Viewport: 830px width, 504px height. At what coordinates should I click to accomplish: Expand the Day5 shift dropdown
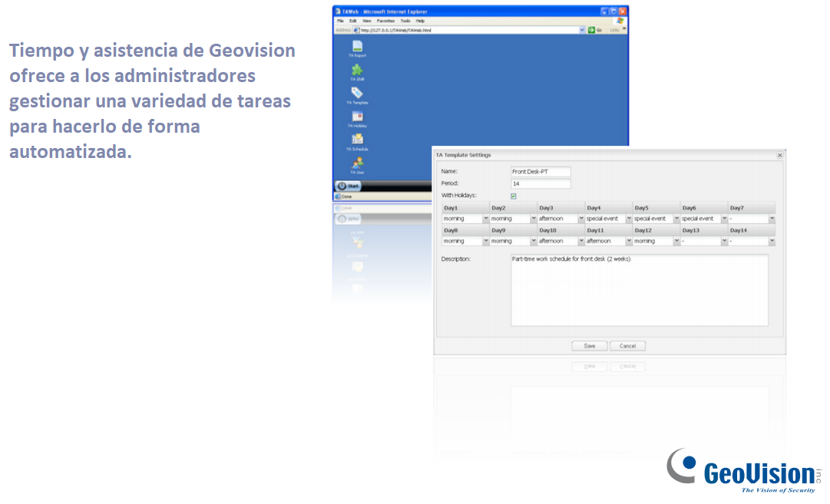coord(676,219)
